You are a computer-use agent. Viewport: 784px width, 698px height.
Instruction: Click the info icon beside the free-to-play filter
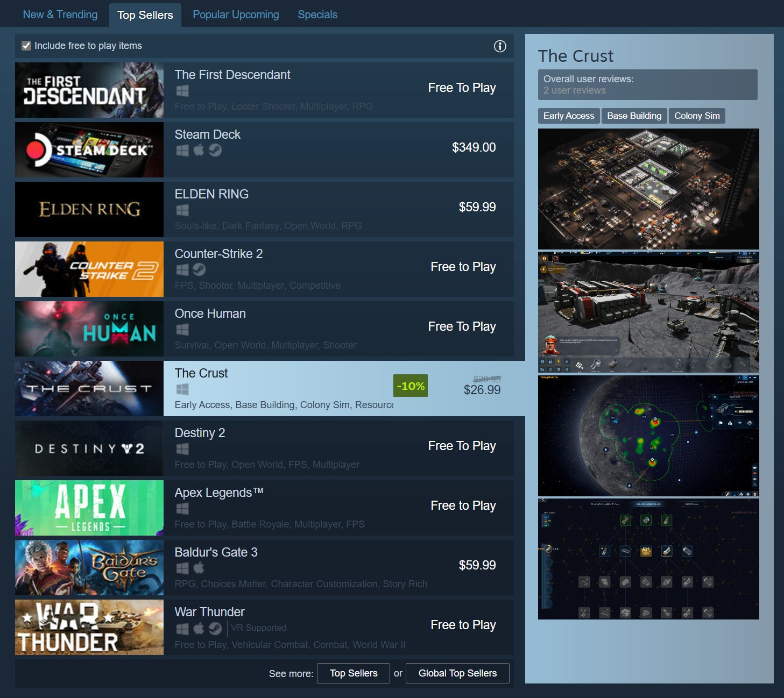point(500,46)
